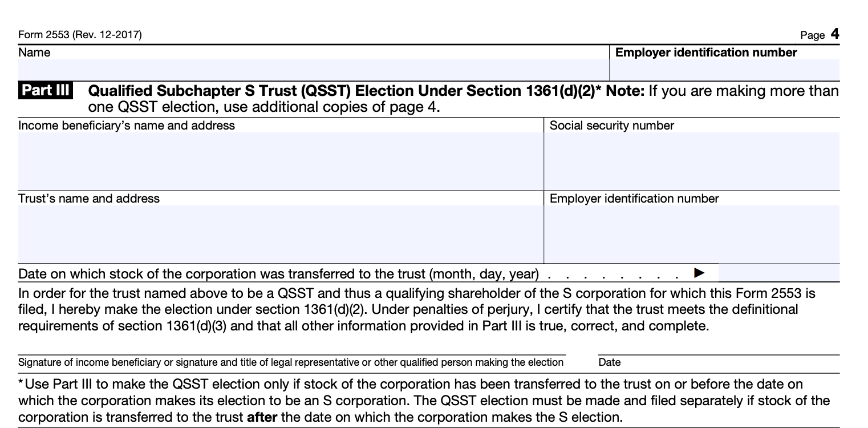
Task: Click the arrow before the transfer date field
Action: [x=699, y=273]
